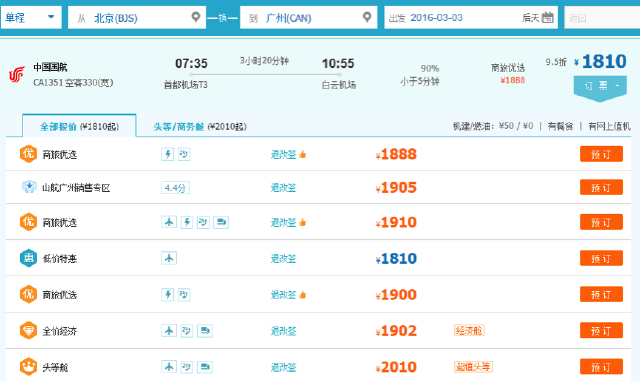Click the 优 hexagon icon in the ¥1910 row
The image size is (640, 381).
pyautogui.click(x=29, y=222)
